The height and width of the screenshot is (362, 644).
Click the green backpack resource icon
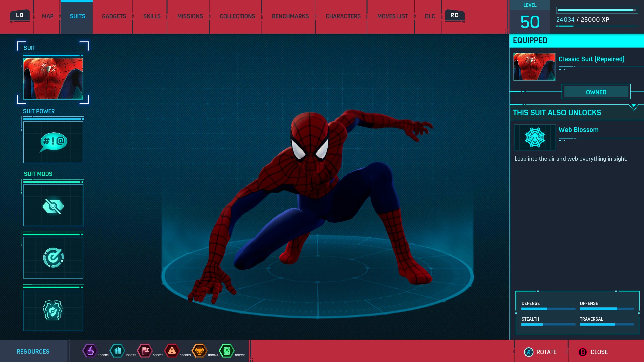pyautogui.click(x=227, y=351)
